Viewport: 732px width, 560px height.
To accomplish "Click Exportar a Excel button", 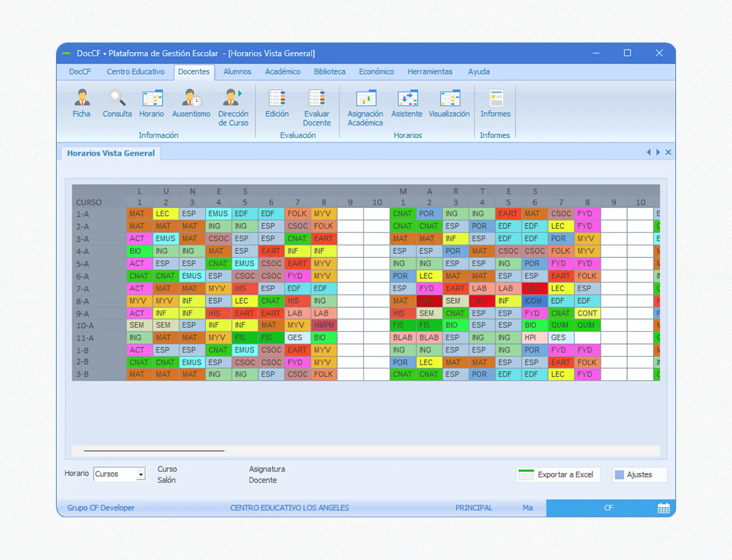I will (558, 475).
